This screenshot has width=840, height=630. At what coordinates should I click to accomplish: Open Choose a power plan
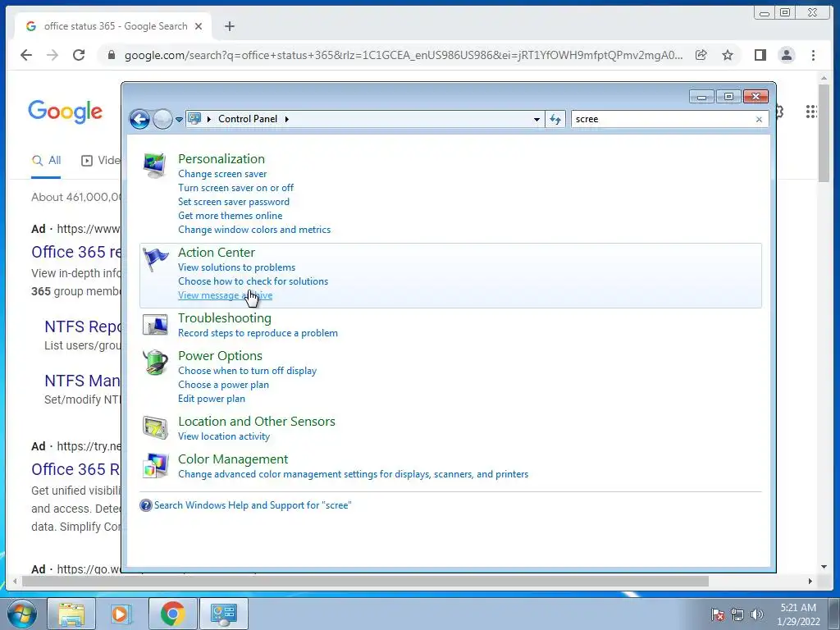pyautogui.click(x=223, y=384)
